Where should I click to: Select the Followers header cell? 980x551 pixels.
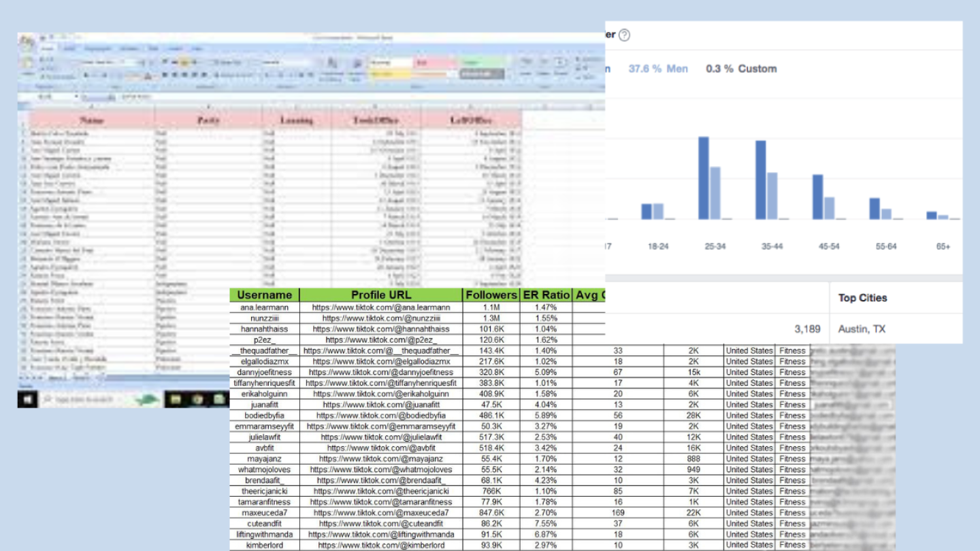coord(491,295)
